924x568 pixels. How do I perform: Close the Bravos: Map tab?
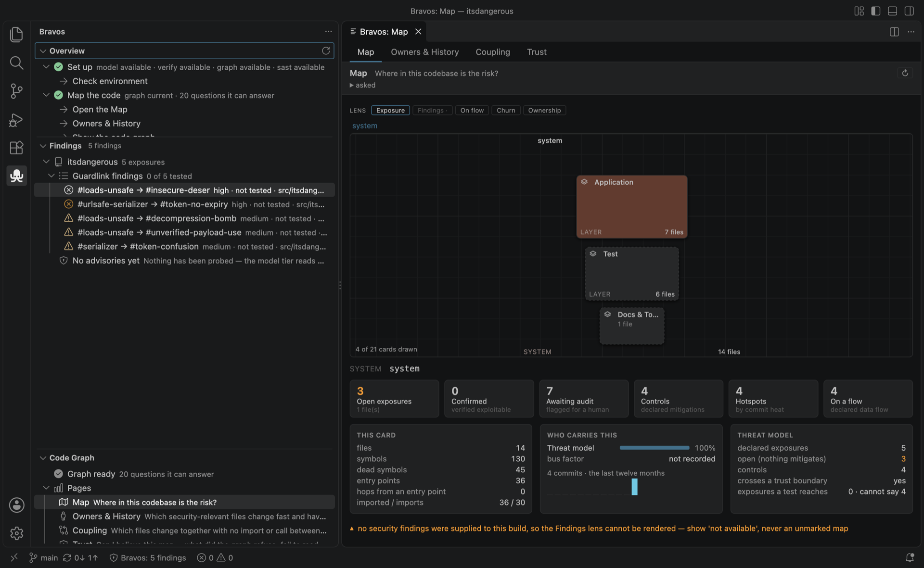click(x=418, y=32)
